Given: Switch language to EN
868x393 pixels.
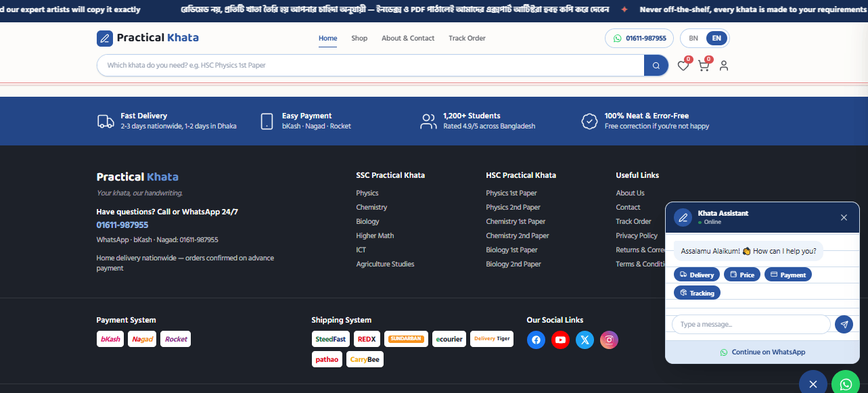Looking at the screenshot, I should pos(716,39).
